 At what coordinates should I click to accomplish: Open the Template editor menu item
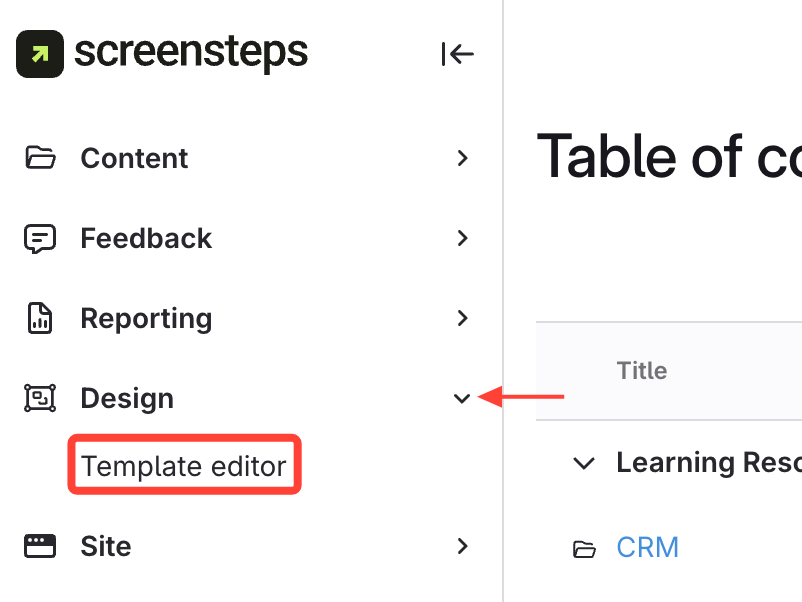[184, 466]
